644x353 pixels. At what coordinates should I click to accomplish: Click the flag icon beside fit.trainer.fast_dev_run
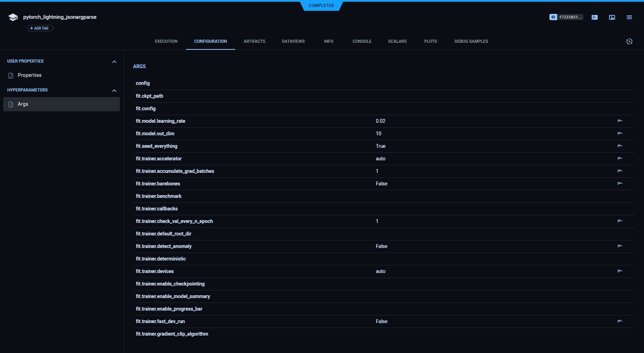click(x=620, y=321)
